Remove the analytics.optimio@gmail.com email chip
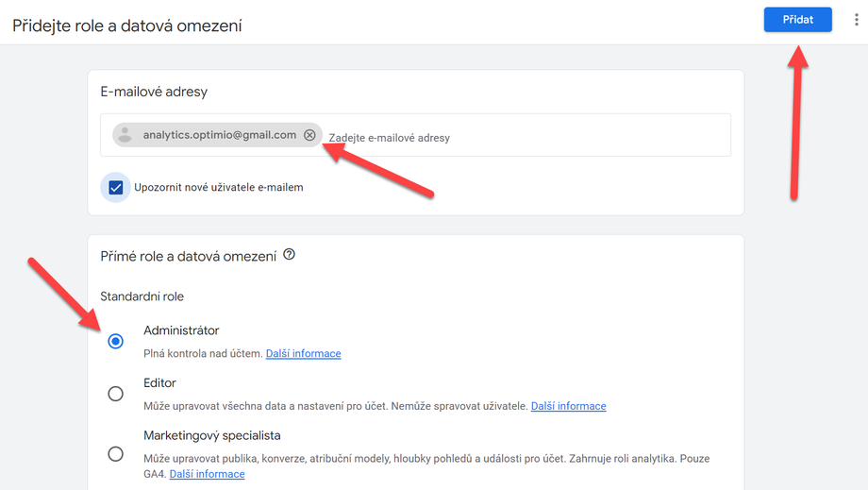Image resolution: width=868 pixels, height=490 pixels. 309,135
